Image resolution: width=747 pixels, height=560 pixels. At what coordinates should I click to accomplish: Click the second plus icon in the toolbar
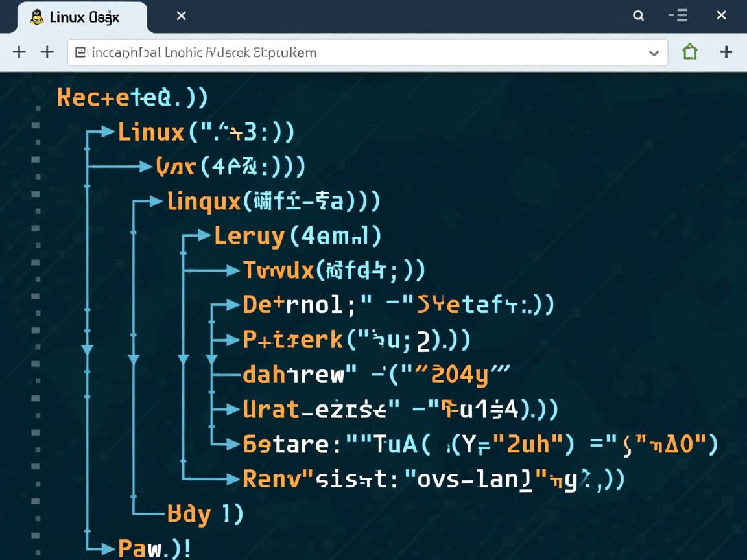click(47, 52)
